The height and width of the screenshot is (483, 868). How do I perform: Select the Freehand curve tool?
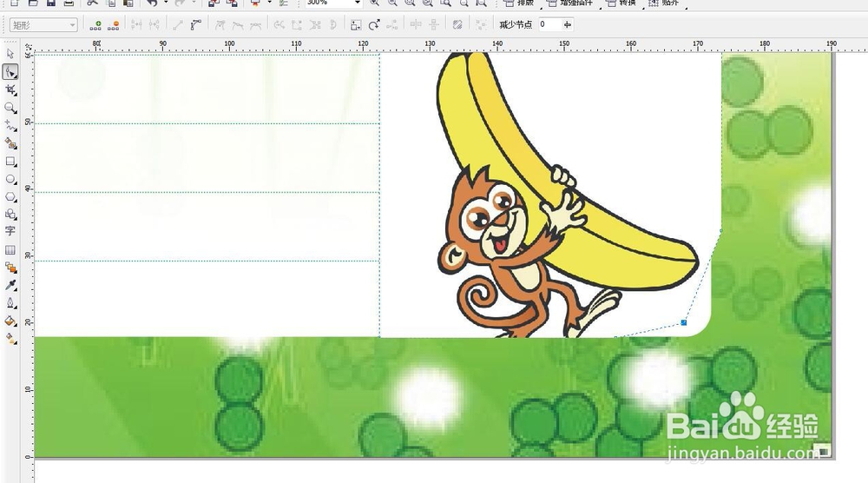pyautogui.click(x=10, y=126)
